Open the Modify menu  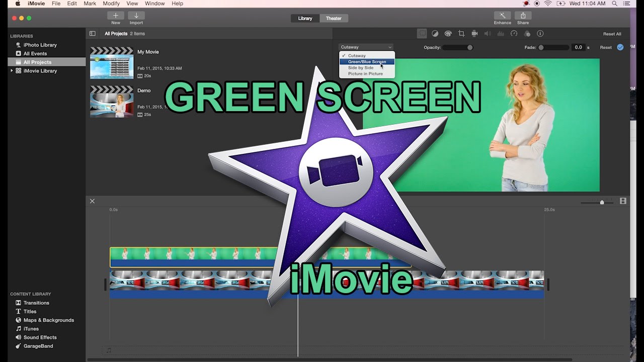pos(111,4)
